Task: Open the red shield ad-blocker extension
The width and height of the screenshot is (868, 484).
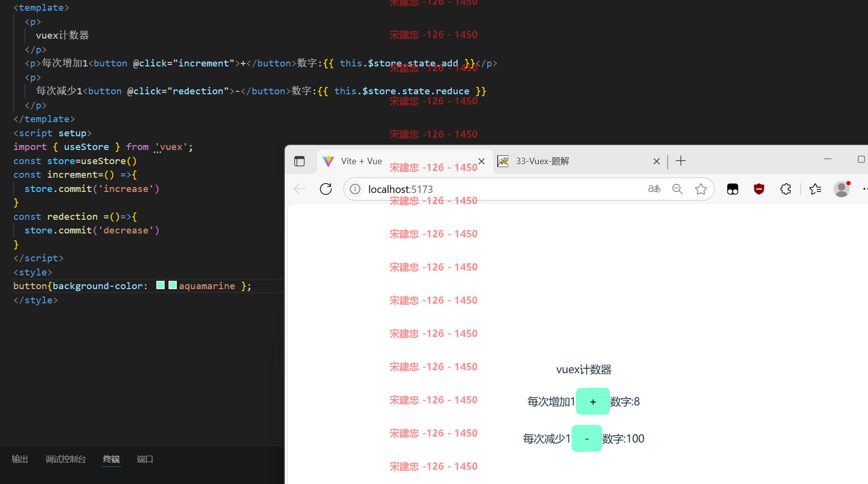Action: point(759,189)
